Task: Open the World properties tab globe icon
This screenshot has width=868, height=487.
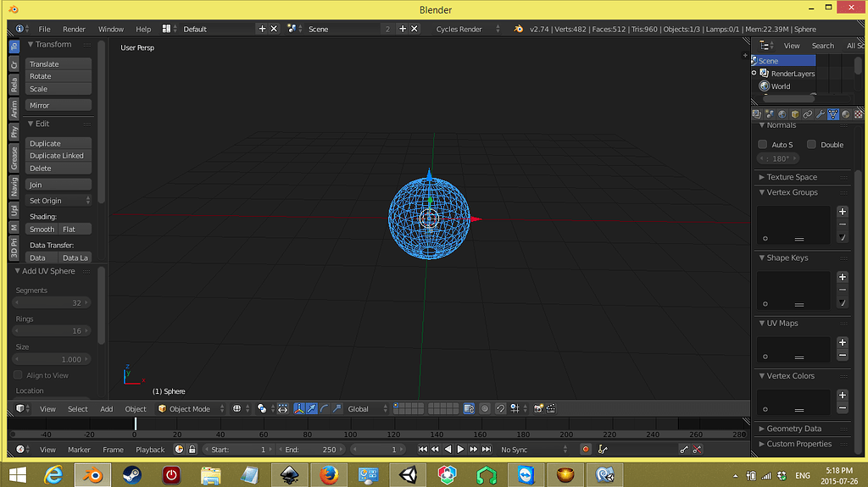Action: [x=782, y=114]
